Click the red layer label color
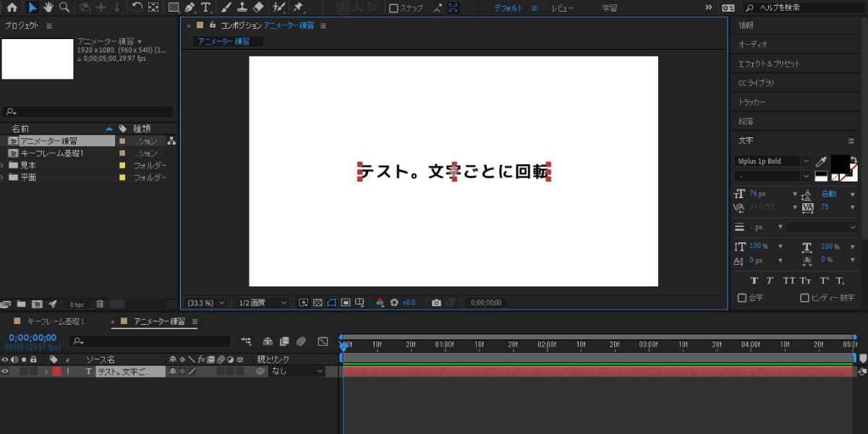The width and height of the screenshot is (868, 434). pyautogui.click(x=56, y=371)
